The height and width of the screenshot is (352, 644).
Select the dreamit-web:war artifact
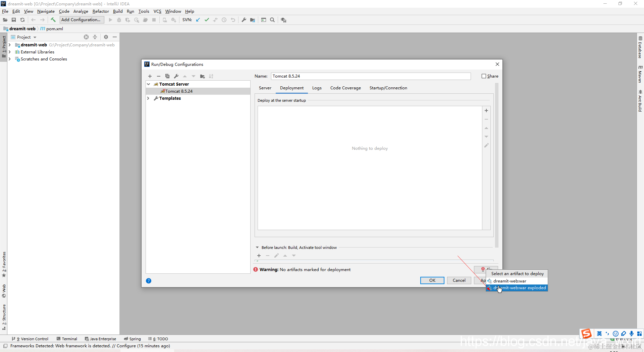(x=517, y=281)
